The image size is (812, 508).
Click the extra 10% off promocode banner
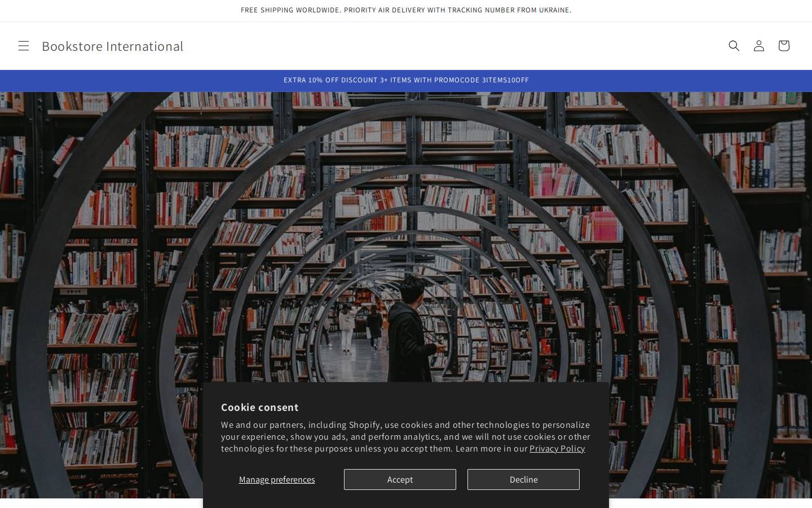(x=406, y=80)
